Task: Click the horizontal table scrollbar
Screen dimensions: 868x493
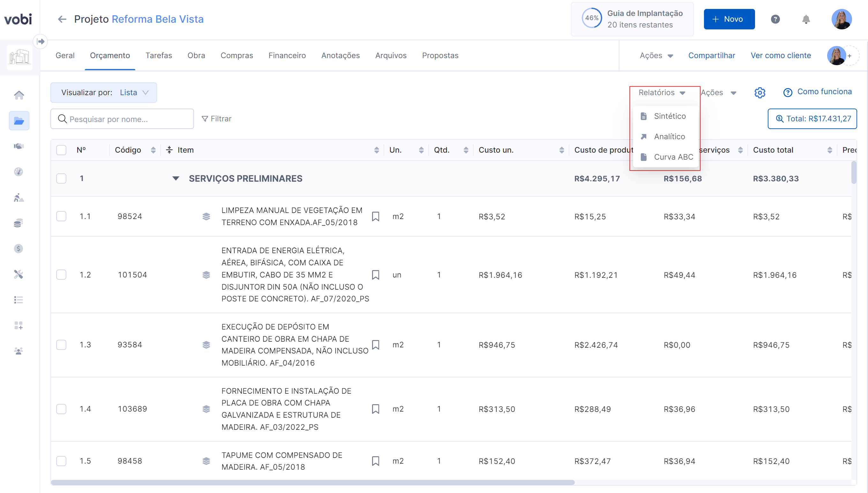Action: click(x=312, y=482)
